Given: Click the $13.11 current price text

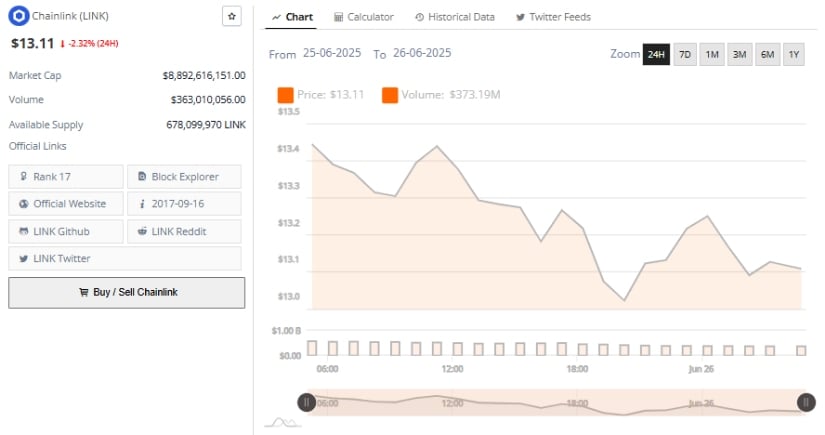Looking at the screenshot, I should pos(33,43).
